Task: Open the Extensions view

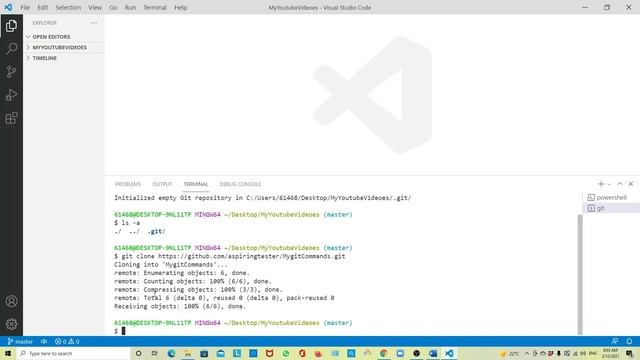Action: [11, 118]
